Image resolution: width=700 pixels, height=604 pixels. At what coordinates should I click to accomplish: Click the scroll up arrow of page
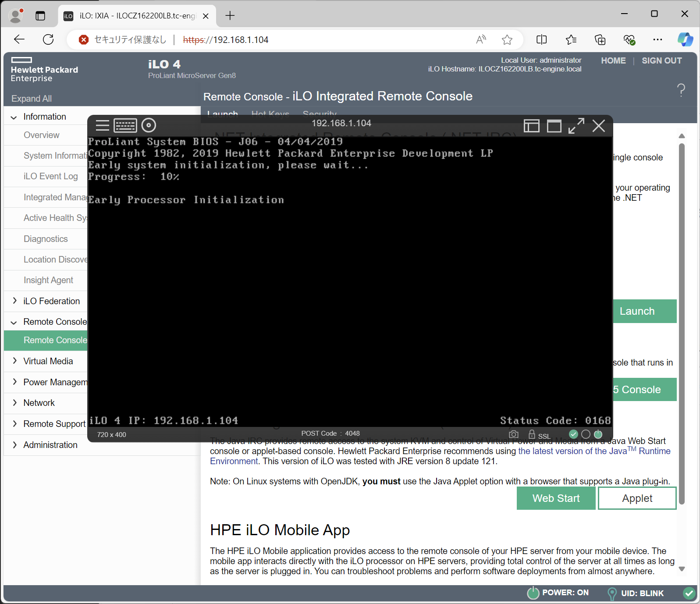(x=682, y=136)
